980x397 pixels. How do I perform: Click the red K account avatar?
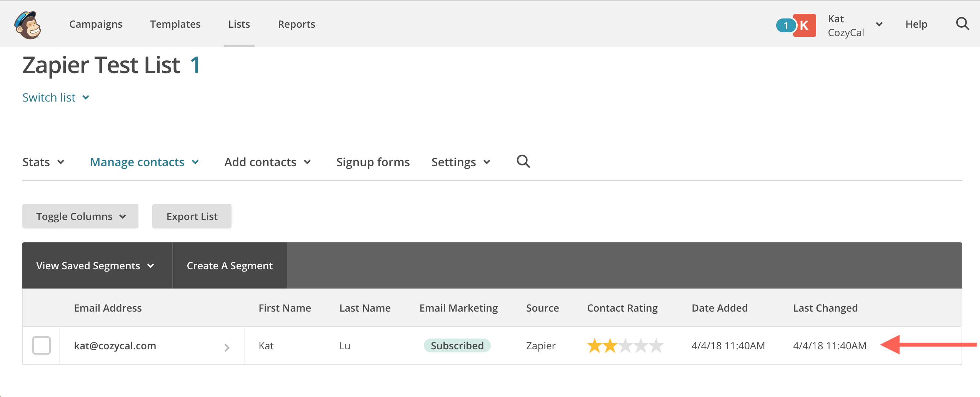805,25
